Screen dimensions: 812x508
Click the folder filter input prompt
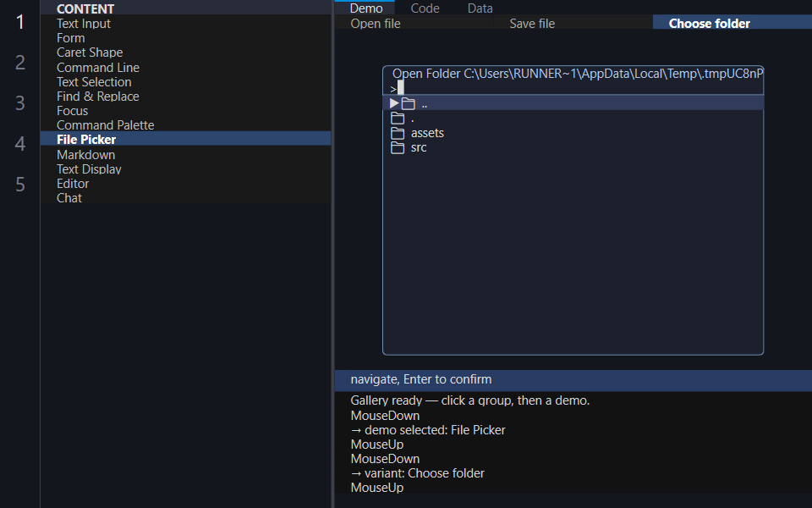coord(573,88)
